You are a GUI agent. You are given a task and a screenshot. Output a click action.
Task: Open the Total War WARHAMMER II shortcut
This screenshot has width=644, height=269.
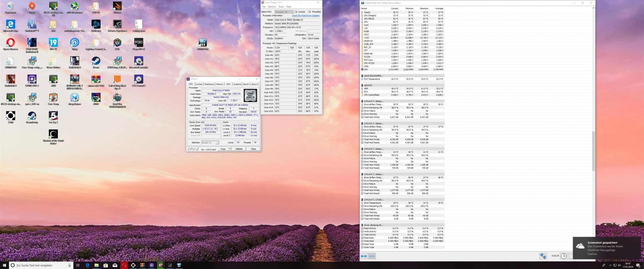[x=117, y=100]
